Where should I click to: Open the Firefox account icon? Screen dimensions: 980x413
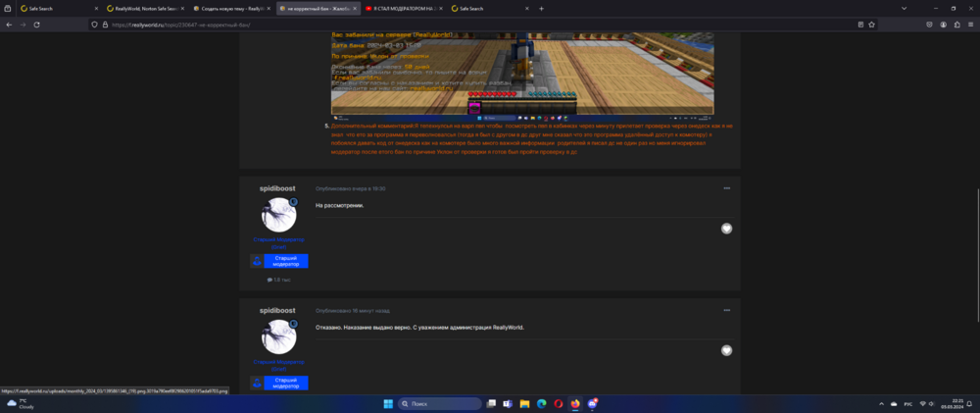coord(943,25)
